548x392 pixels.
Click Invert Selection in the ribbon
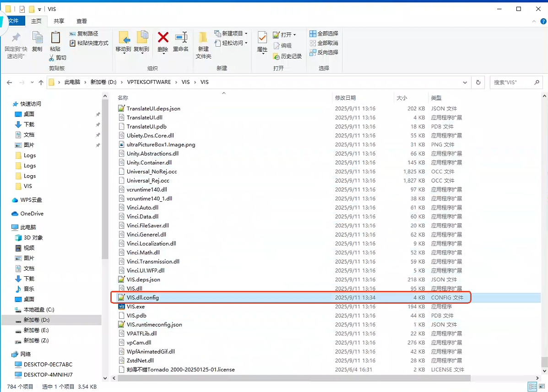(x=324, y=52)
